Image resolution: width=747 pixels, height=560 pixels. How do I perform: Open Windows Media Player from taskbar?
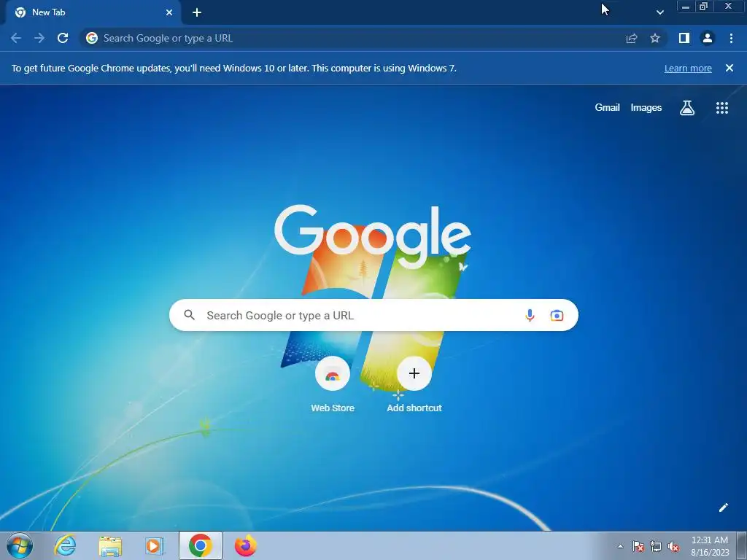(x=154, y=545)
